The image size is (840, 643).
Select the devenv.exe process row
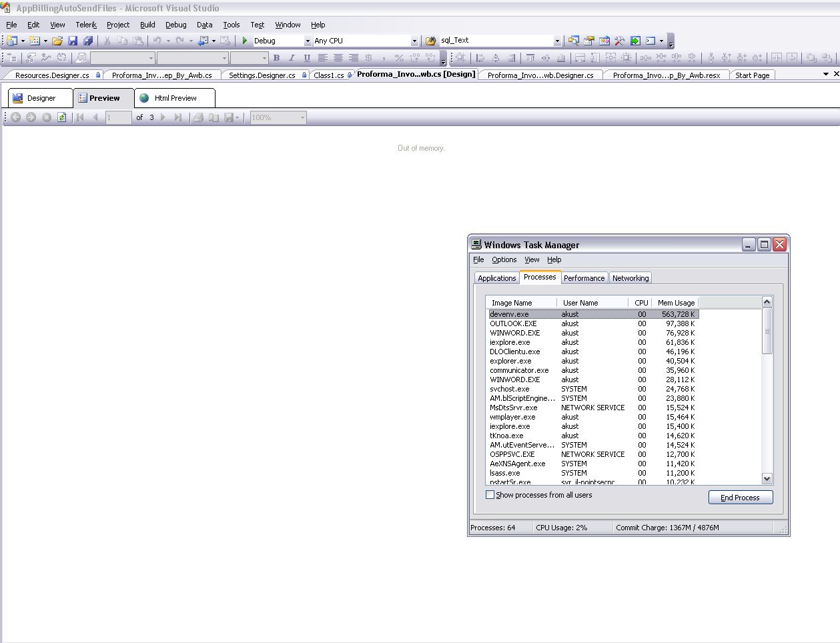point(592,314)
